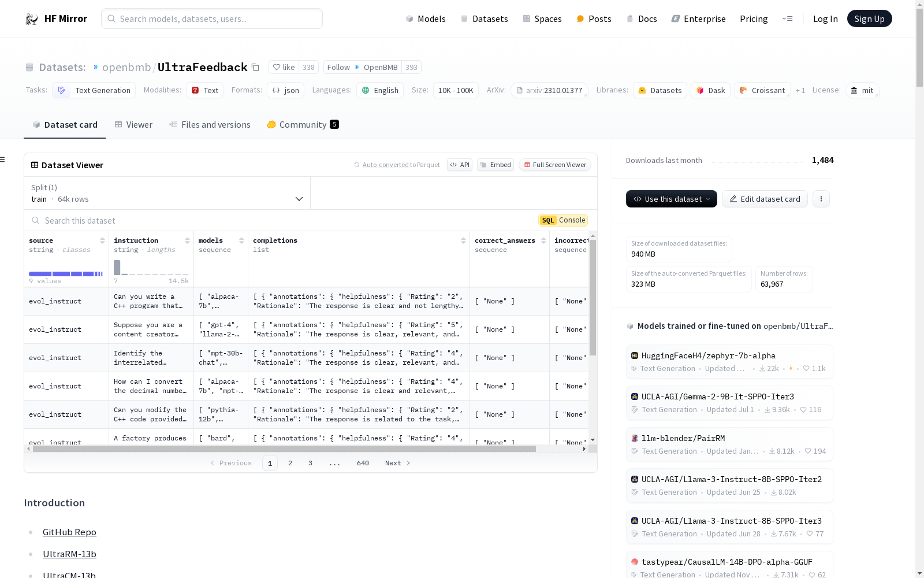
Task: Open the Auto-converted to Parquet link
Action: tap(401, 165)
